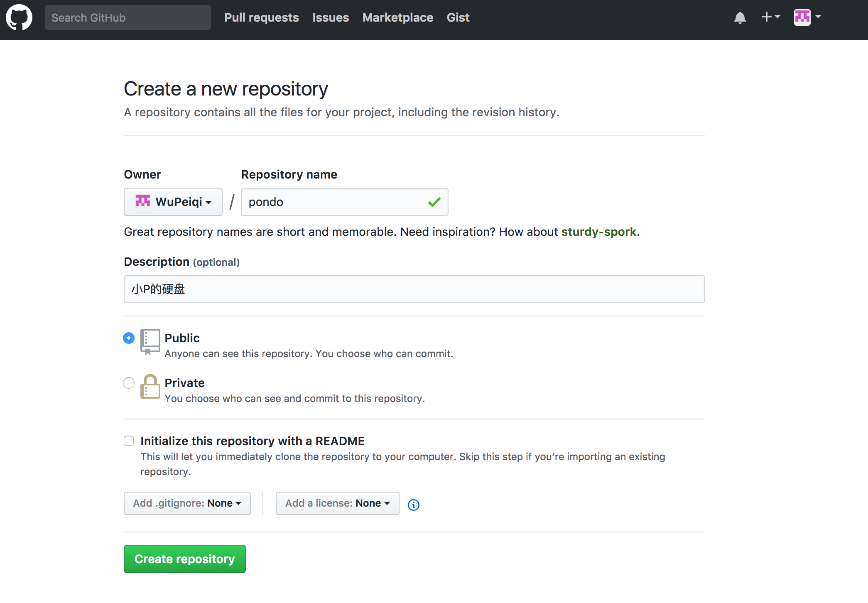Focus the Search GitHub box

128,17
